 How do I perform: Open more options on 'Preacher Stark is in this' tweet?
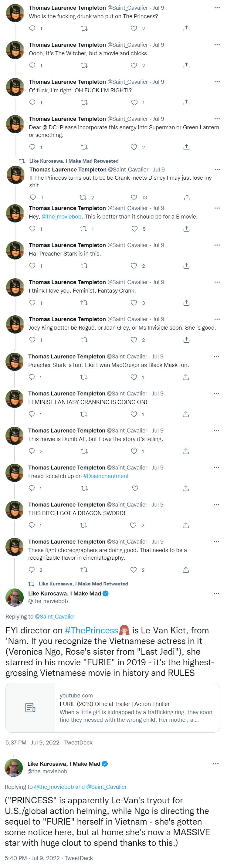point(217,245)
